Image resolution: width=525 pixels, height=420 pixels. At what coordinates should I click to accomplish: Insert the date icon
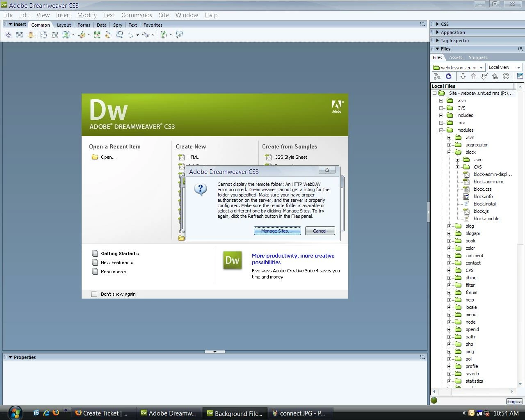97,35
